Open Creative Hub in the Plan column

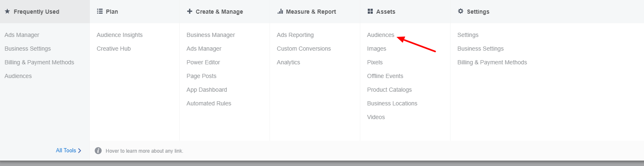(x=114, y=49)
